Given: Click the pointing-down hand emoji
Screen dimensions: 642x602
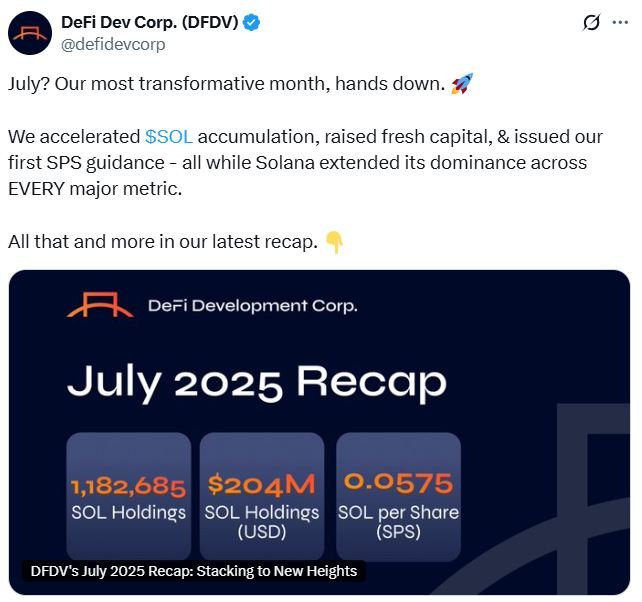Looking at the screenshot, I should click(x=335, y=241).
